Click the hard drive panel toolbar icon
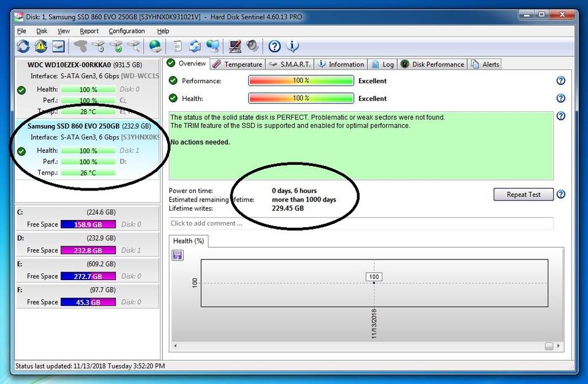The image size is (588, 384). 59,46
